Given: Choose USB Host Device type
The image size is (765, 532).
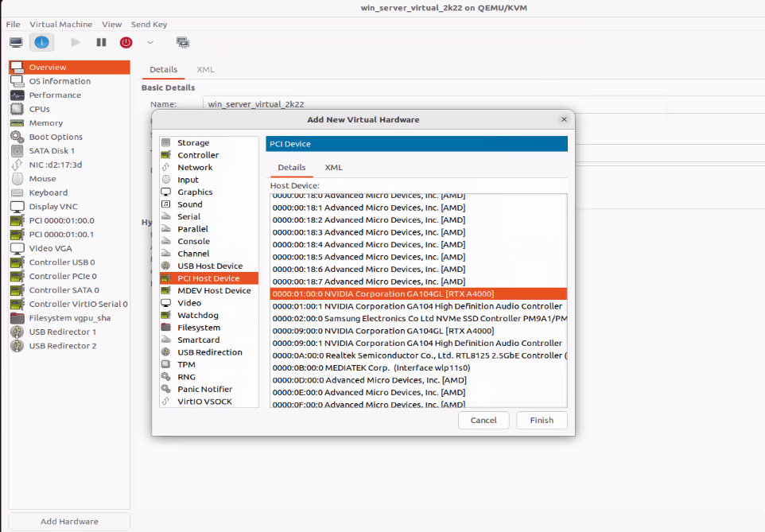Looking at the screenshot, I should tap(209, 266).
